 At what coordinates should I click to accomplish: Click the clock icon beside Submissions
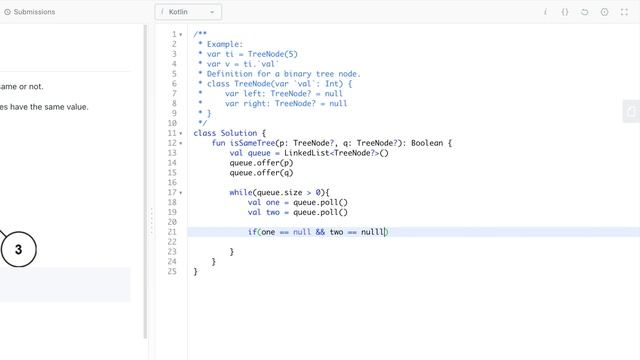(7, 12)
